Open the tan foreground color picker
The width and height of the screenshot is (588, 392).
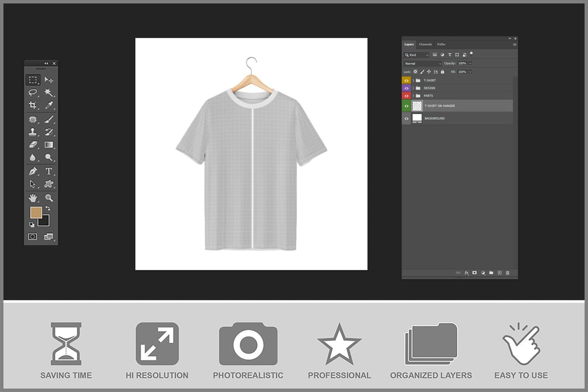click(x=36, y=212)
